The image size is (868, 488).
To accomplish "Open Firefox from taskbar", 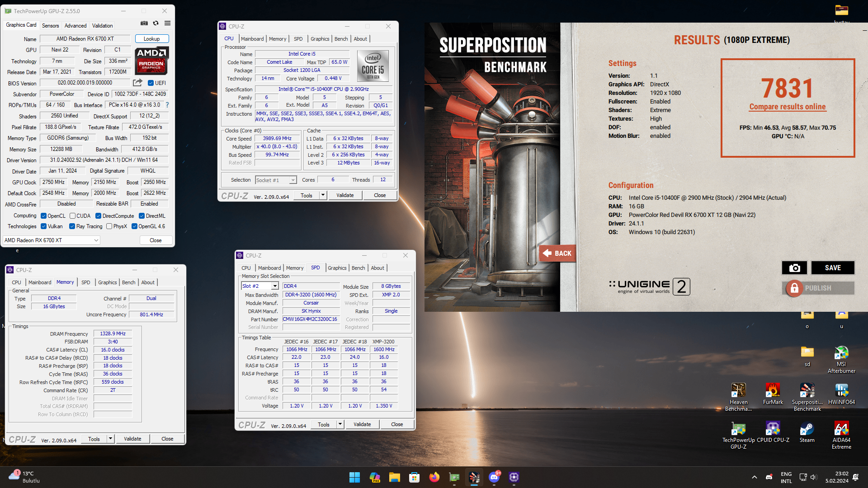I will click(434, 477).
